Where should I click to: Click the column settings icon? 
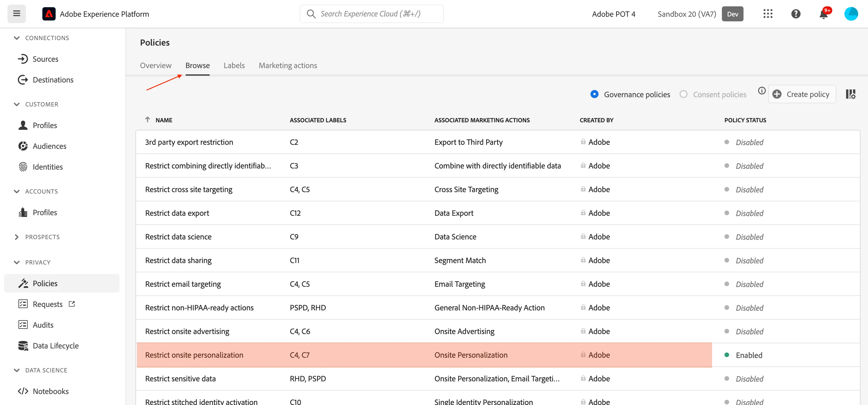850,94
